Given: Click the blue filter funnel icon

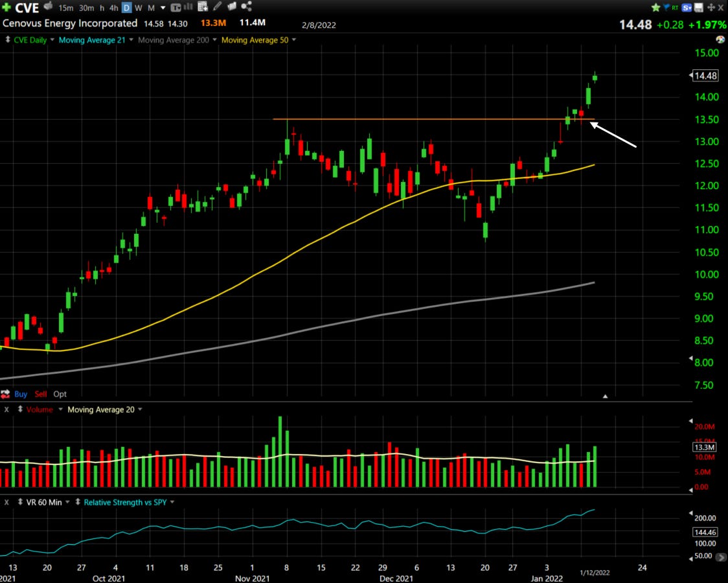Looking at the screenshot, I should pos(666,7).
